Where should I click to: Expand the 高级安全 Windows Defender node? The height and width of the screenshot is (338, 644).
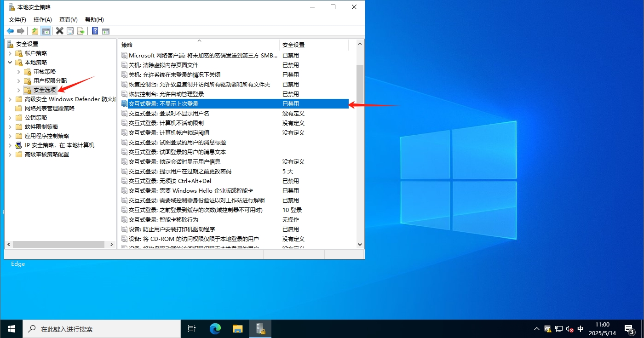(x=10, y=99)
